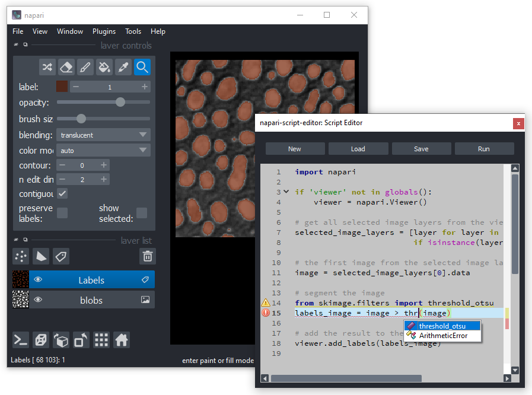
Task: Toggle grid mode view
Action: [101, 340]
